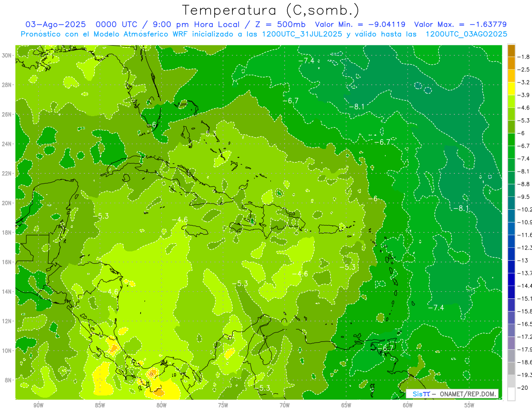Pick the green legend band between -6.7 and -7.4

click(511, 152)
